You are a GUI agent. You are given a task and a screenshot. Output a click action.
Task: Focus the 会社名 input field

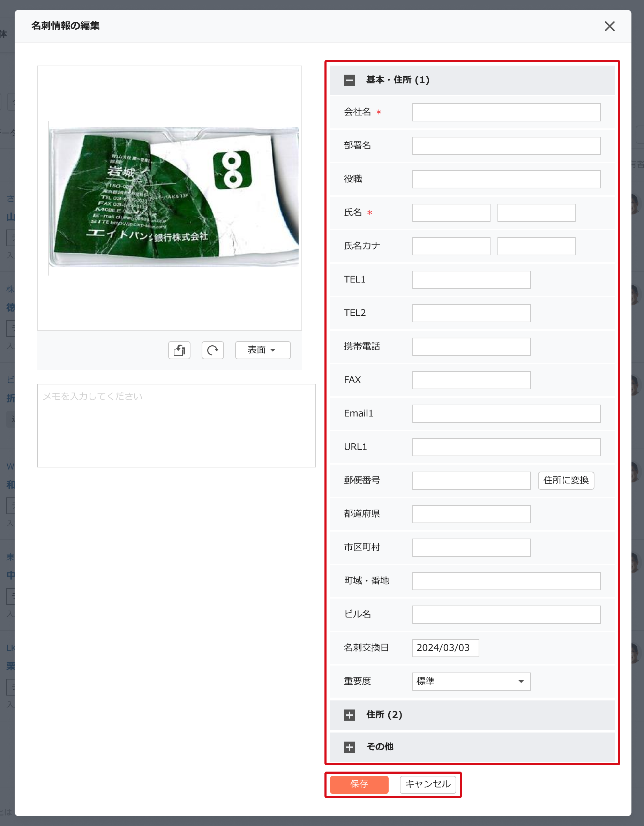pyautogui.click(x=506, y=112)
